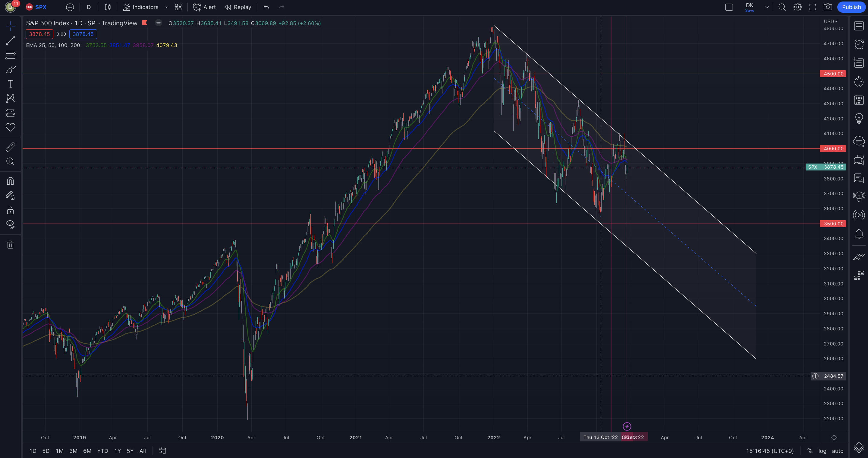Viewport: 868px width, 458px height.
Task: Click the undo arrow
Action: [x=266, y=7]
